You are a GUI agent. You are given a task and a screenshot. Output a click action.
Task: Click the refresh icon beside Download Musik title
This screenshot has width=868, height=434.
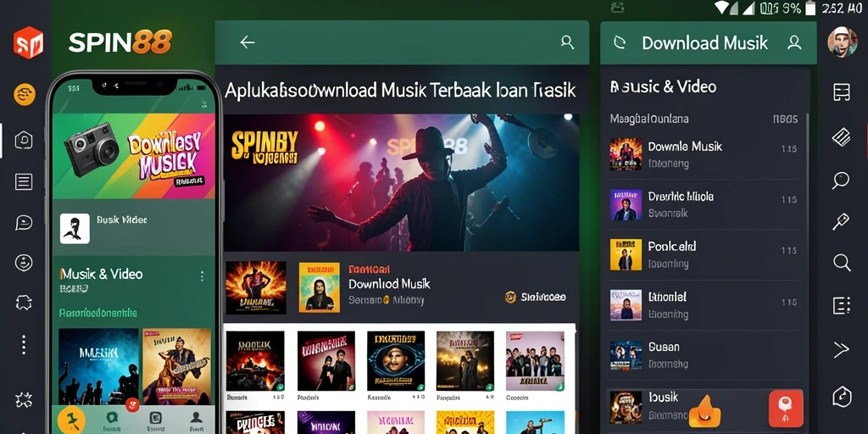pyautogui.click(x=620, y=42)
